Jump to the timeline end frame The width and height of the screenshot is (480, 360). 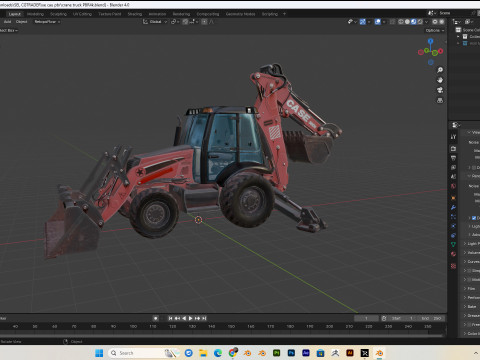204,318
